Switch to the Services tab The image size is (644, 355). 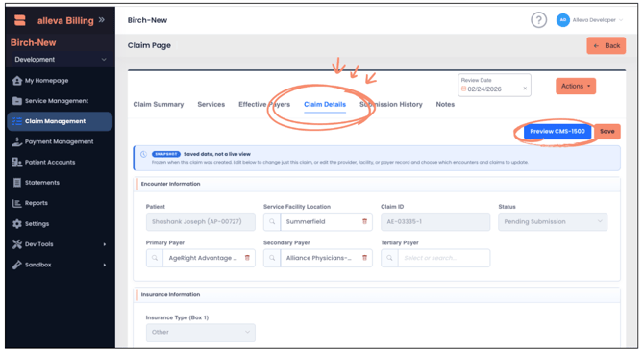[211, 104]
